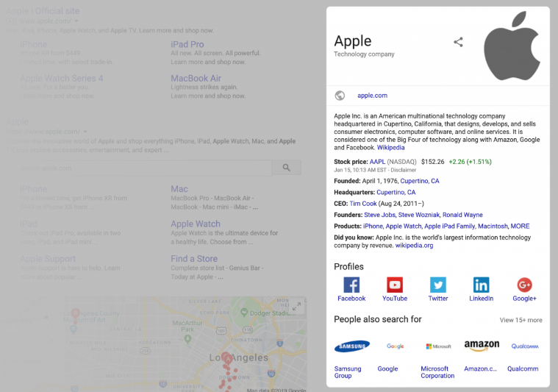
Task: Click the Amazon logo thumbnail
Action: click(x=482, y=346)
